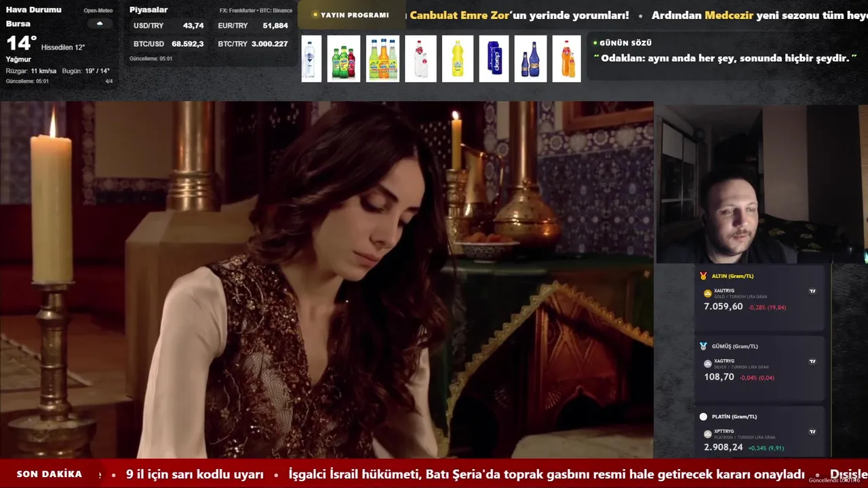Click the Bugün 19° / 14° forecast

point(86,71)
